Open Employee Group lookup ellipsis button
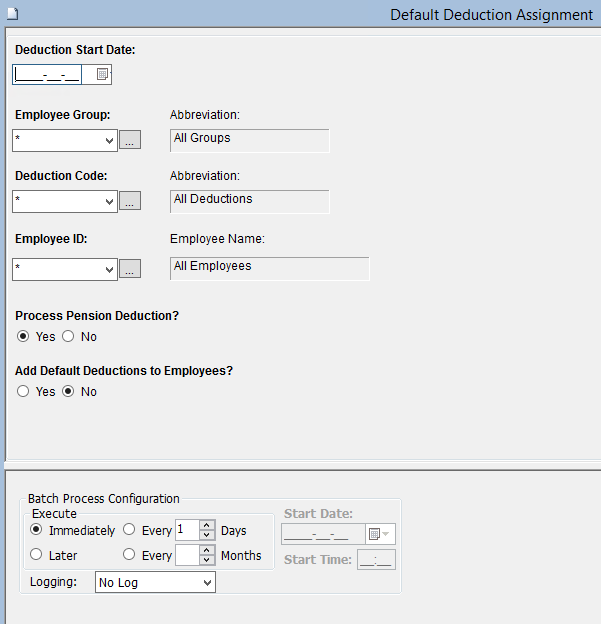Screen dimensions: 601x624 pos(129,140)
